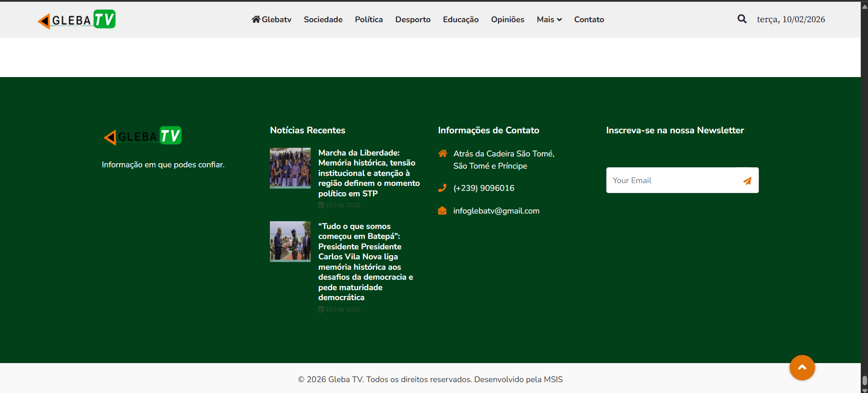868x393 pixels.
Task: Open the Sociedade menu item
Action: click(323, 19)
